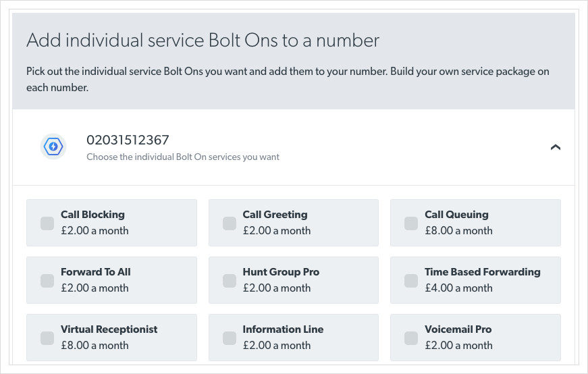Click the blue lightning bolt hexagon icon
This screenshot has height=374, width=588.
click(53, 147)
